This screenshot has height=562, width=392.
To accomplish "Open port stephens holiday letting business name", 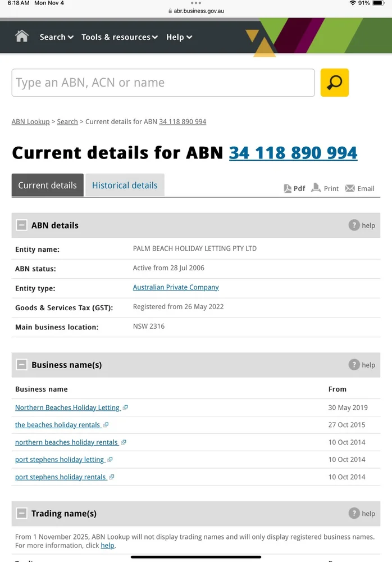I will tap(60, 460).
